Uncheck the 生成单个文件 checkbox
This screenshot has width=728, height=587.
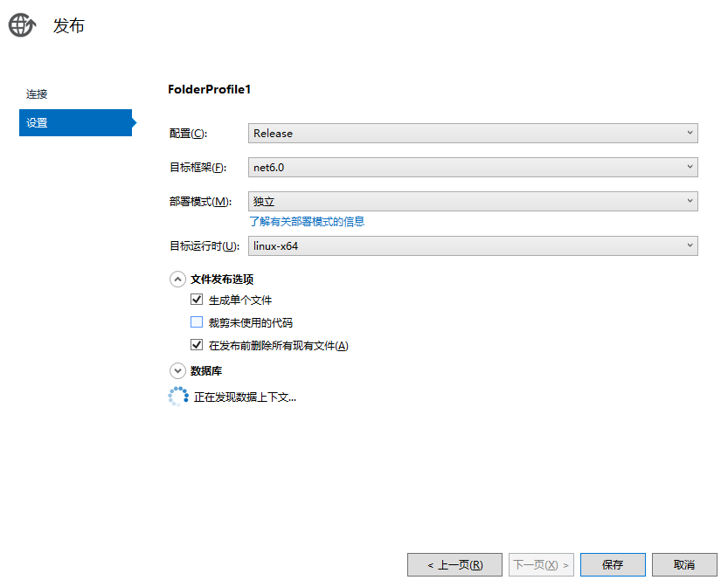click(197, 300)
